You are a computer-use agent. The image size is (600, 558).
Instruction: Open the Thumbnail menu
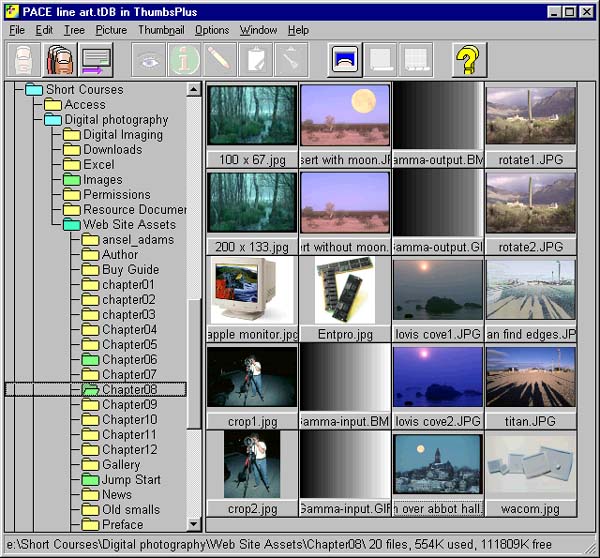pos(161,30)
